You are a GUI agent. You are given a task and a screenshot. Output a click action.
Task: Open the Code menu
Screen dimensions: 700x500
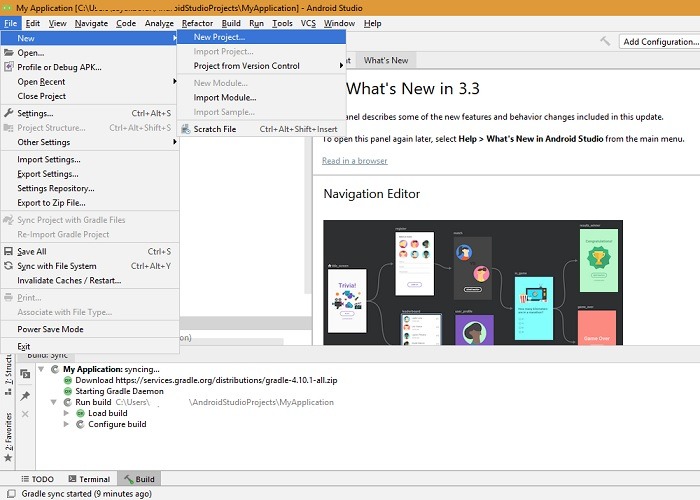point(126,23)
